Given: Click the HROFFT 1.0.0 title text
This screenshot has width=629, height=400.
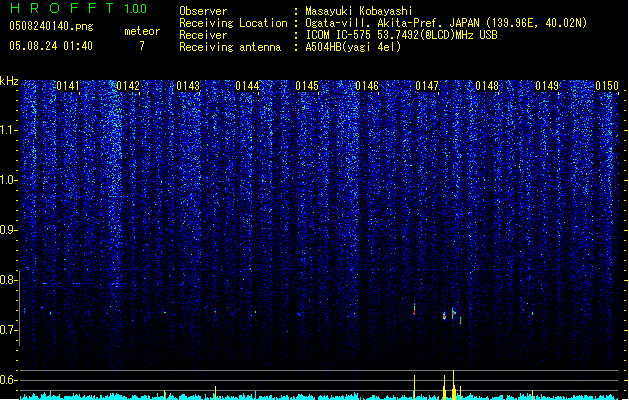Looking at the screenshot, I should (79, 8).
